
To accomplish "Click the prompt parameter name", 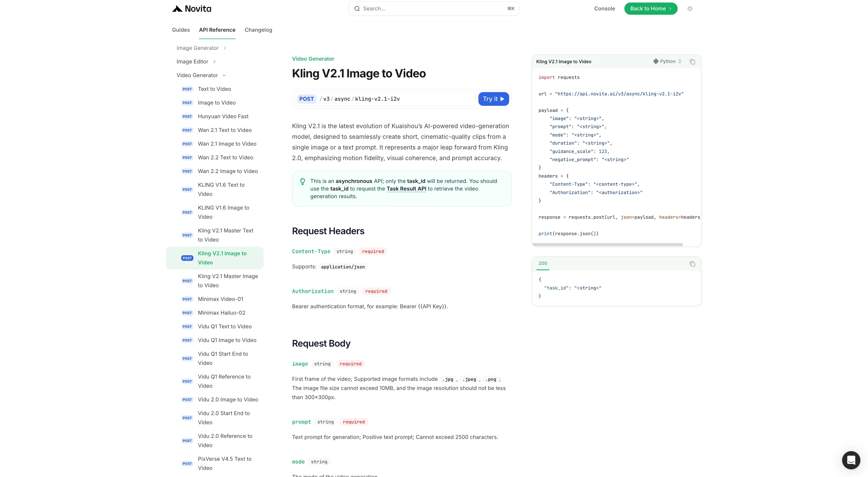I will pos(302,422).
